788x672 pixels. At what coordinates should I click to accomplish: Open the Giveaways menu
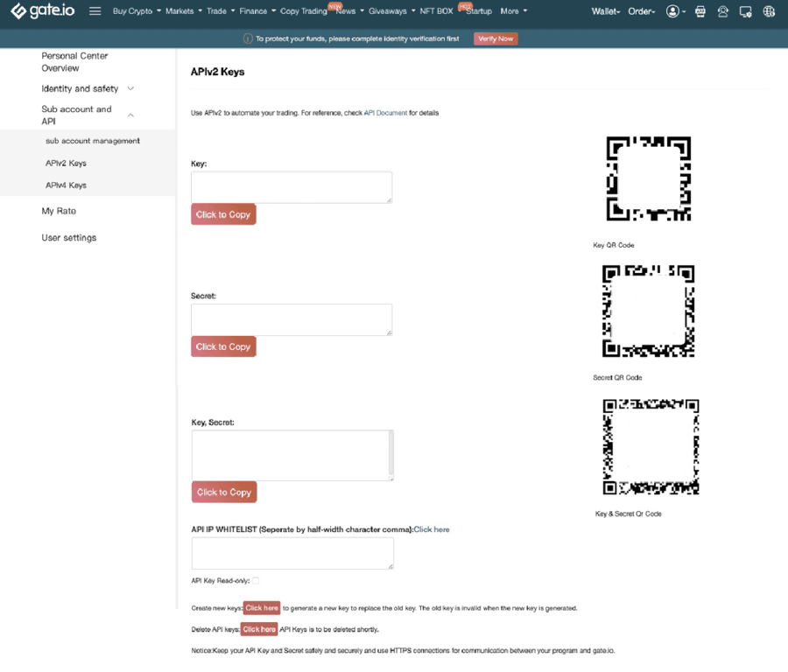(x=391, y=11)
